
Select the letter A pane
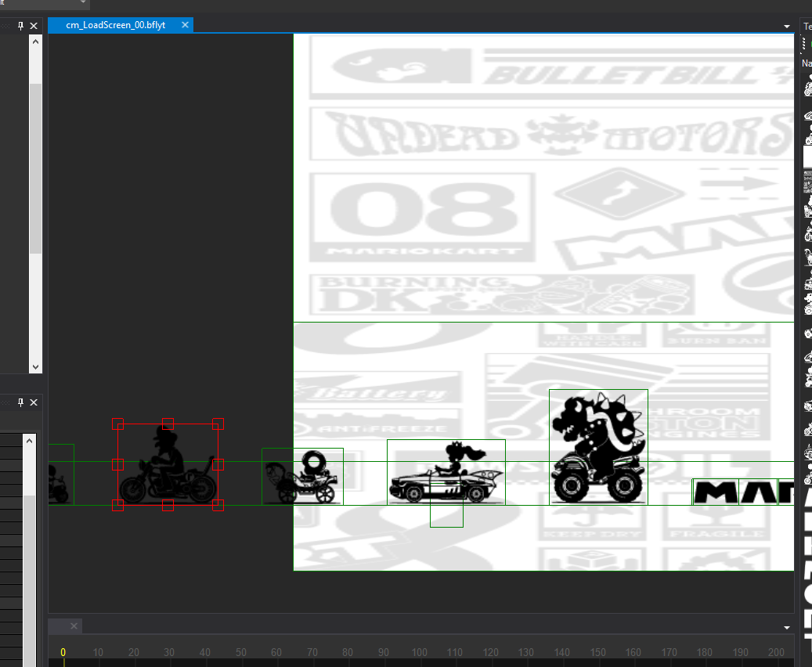click(759, 492)
